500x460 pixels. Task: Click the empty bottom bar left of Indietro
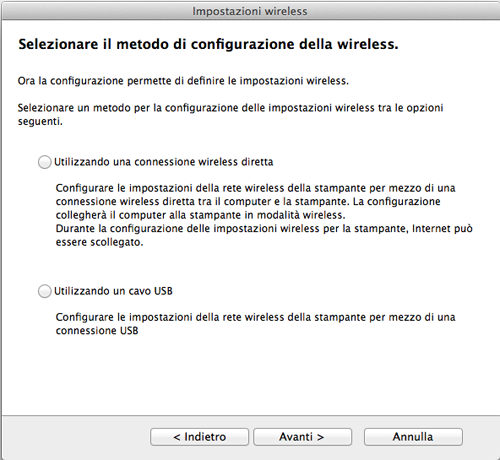click(x=76, y=437)
